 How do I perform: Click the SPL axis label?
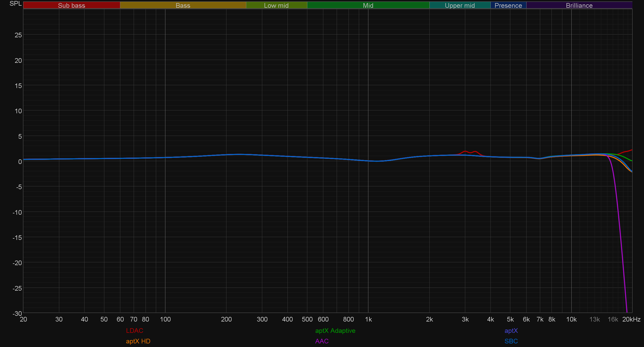[15, 4]
